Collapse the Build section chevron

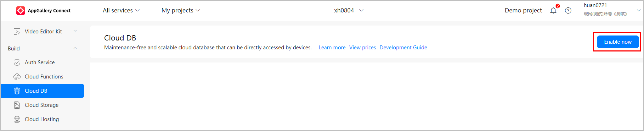(x=75, y=48)
